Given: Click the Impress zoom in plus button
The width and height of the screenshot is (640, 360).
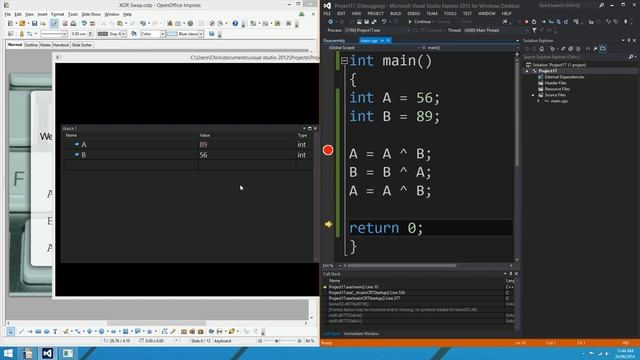Looking at the screenshot, I should tap(300, 341).
